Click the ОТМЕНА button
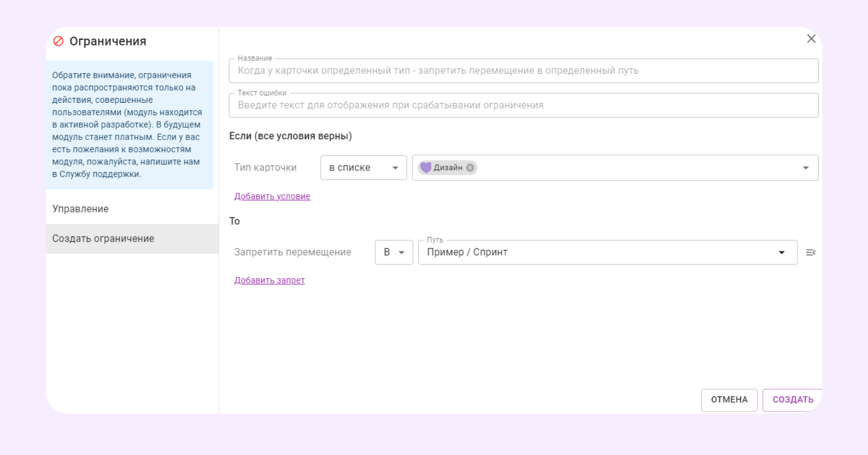 pyautogui.click(x=729, y=400)
